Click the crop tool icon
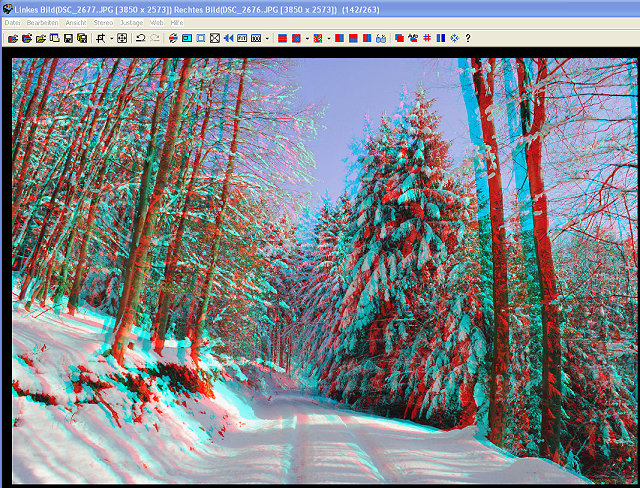Viewport: 640px width, 488px height. coord(100,38)
